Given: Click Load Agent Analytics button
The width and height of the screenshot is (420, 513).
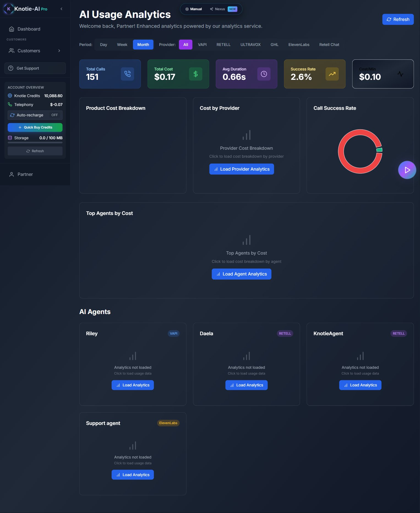Looking at the screenshot, I should point(241,274).
